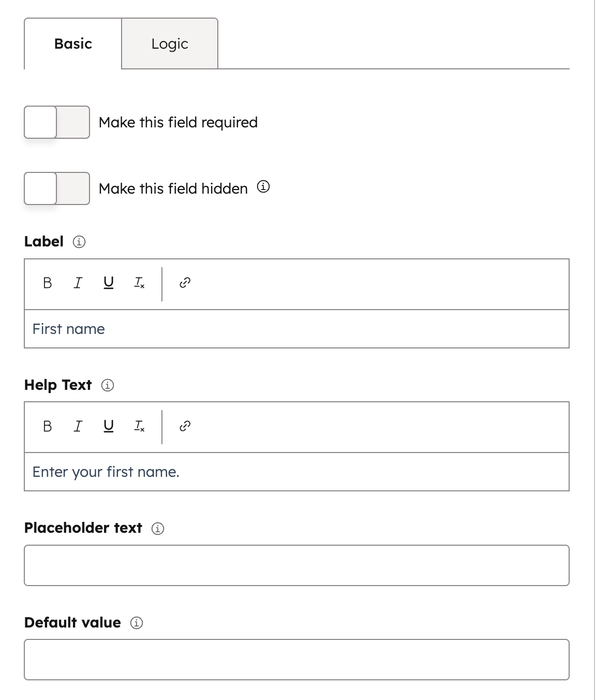Click the Default value input field

[296, 660]
